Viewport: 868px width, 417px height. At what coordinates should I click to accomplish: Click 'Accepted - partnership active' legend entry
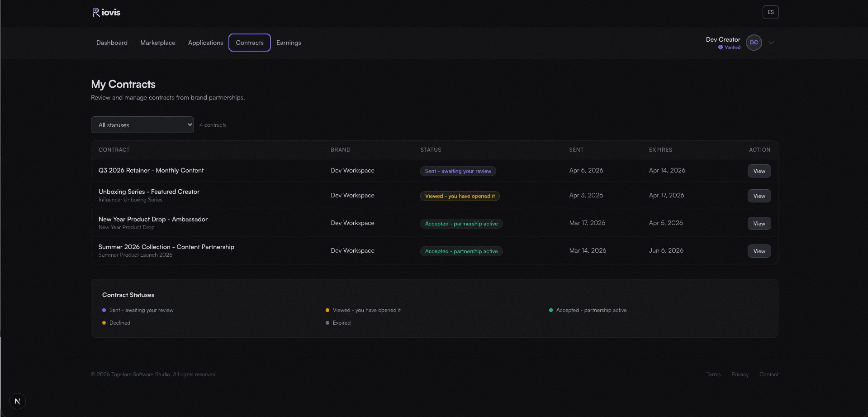point(588,310)
